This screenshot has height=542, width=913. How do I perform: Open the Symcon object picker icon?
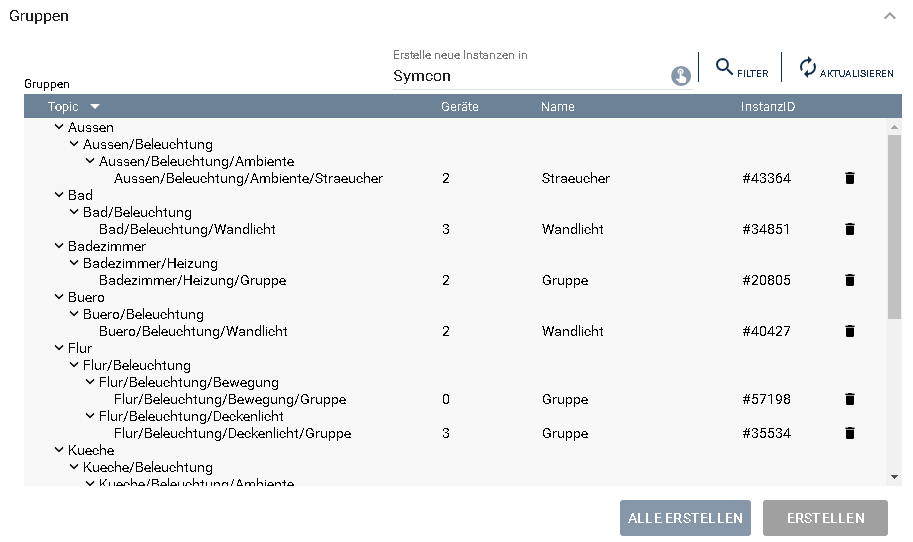pyautogui.click(x=681, y=76)
